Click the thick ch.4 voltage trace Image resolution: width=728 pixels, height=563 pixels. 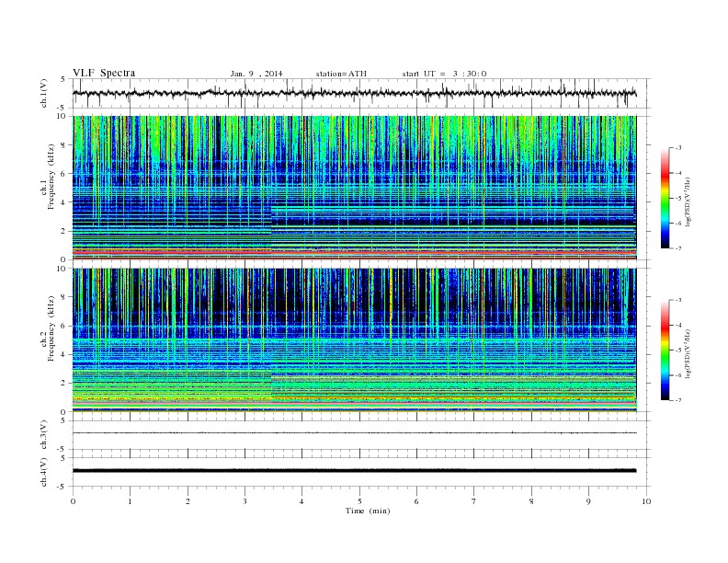(355, 471)
